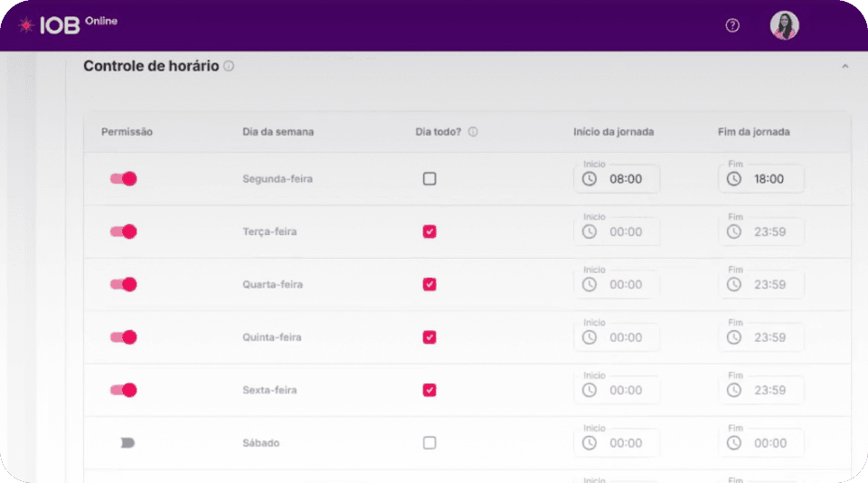Check Dia todo box for Sábado
The height and width of the screenshot is (483, 868).
429,442
